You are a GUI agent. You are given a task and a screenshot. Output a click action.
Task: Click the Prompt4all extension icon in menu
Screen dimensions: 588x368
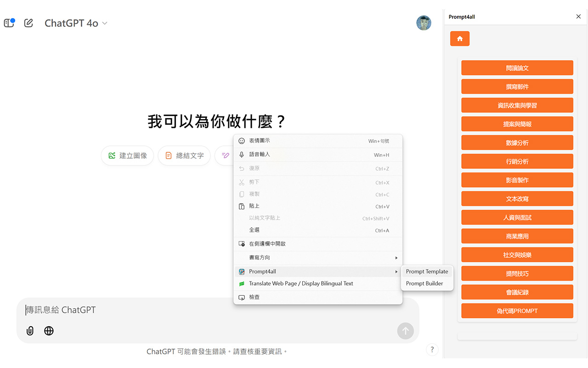coord(242,272)
